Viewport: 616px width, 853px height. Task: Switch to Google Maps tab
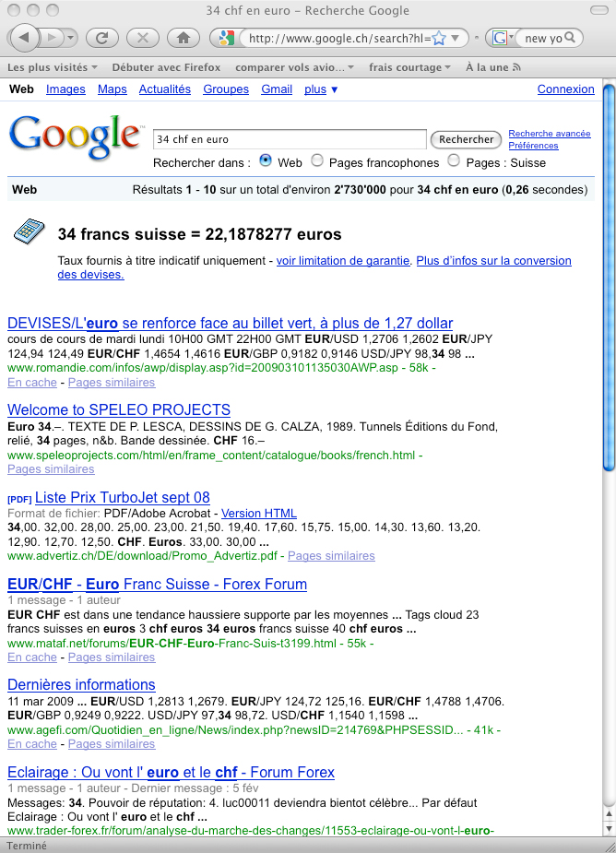pyautogui.click(x=113, y=89)
